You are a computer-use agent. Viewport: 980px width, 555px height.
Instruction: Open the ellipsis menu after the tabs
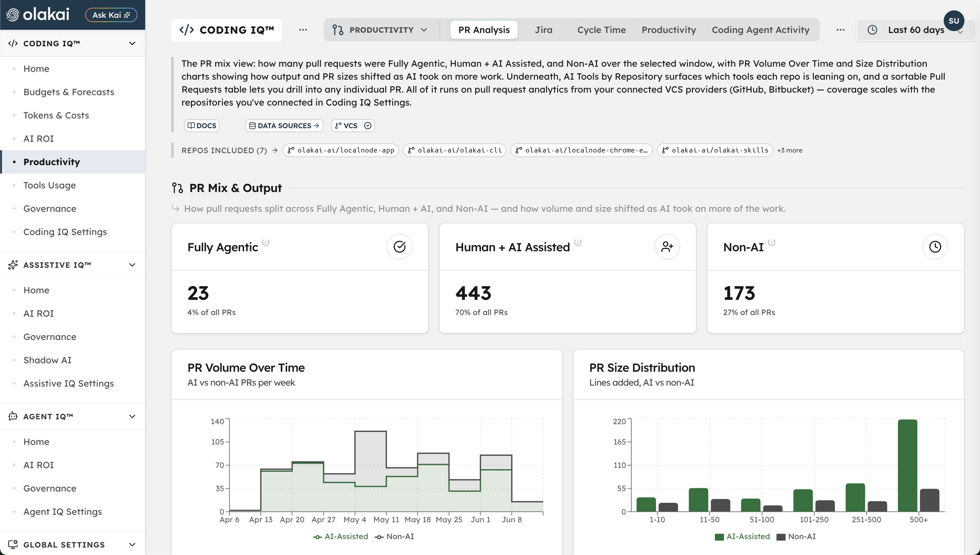tap(840, 30)
